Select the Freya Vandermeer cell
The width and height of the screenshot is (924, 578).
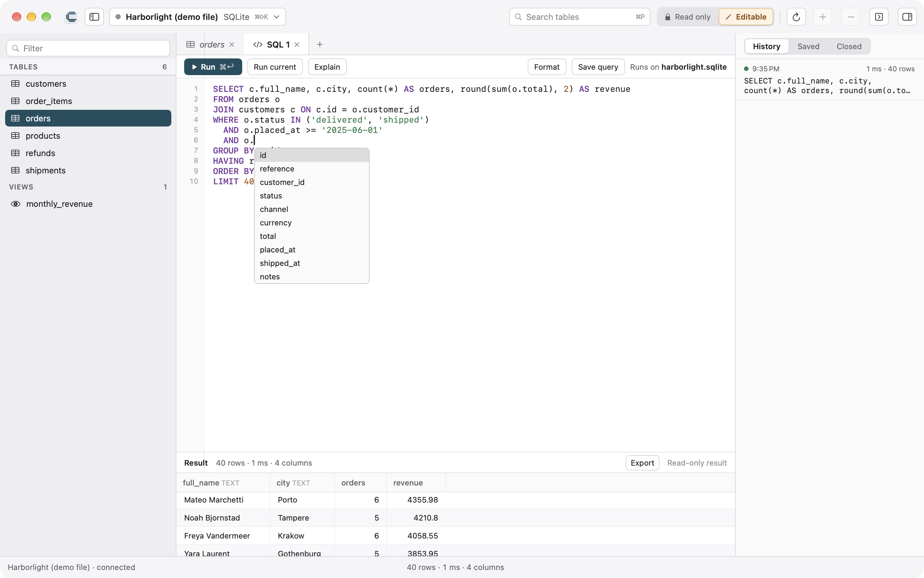[x=223, y=536]
